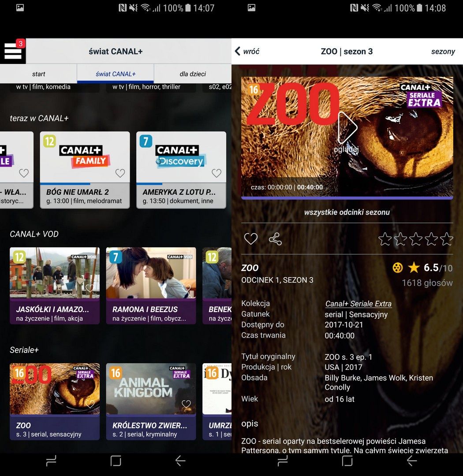Favorite the CANAL+ Discovery channel heart
The width and height of the screenshot is (463, 476).
(x=217, y=173)
